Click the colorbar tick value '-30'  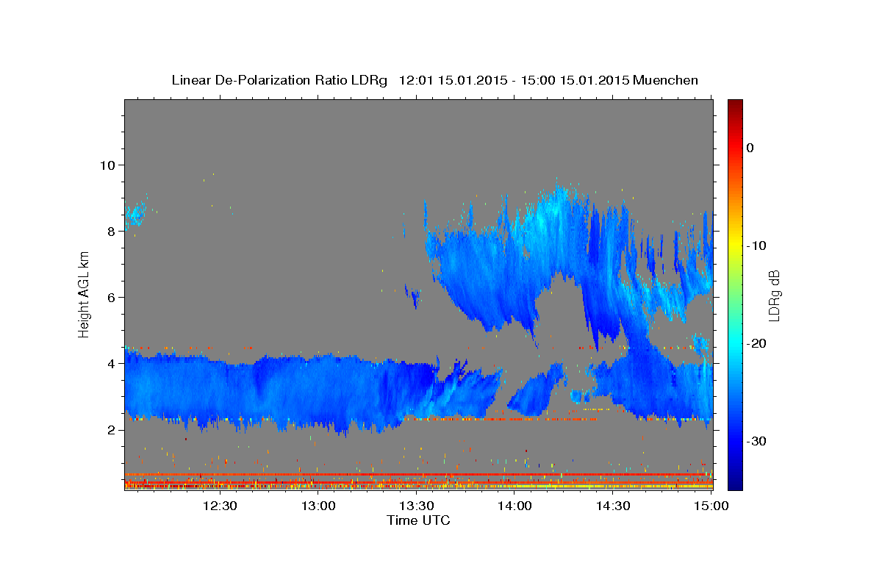[757, 441]
